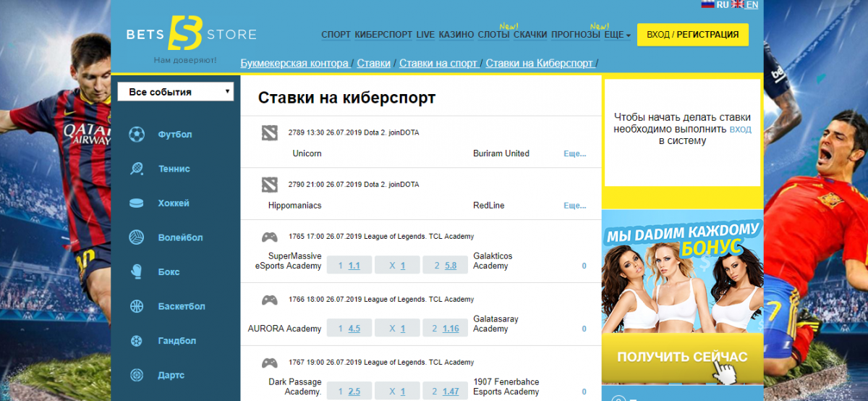Click the 0 counter for AURORA match

584,329
